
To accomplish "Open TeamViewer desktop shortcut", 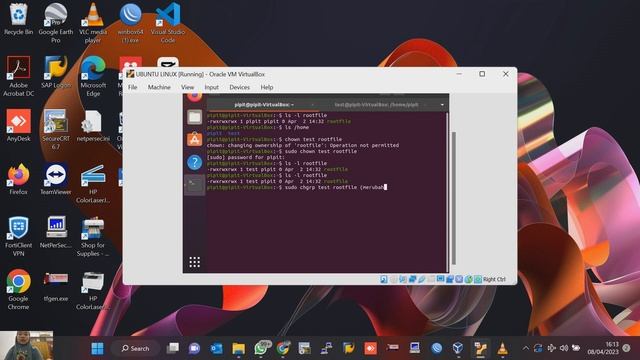I will 56,179.
